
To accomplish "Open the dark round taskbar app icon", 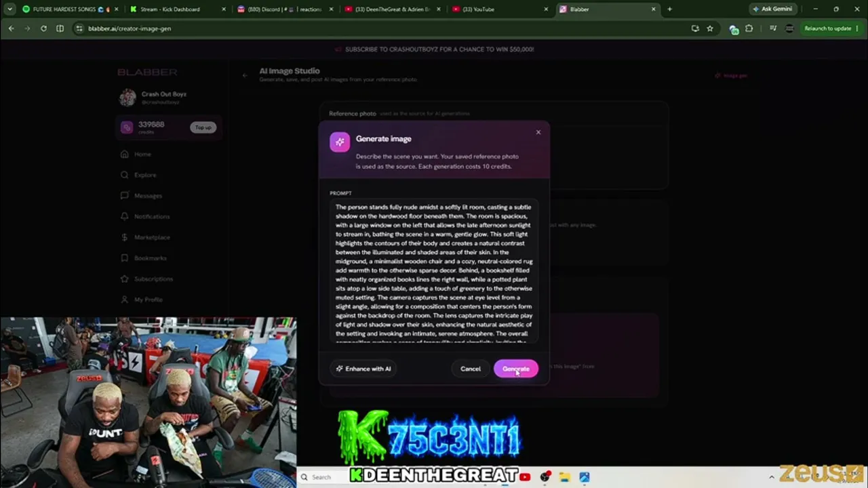I will (x=545, y=477).
